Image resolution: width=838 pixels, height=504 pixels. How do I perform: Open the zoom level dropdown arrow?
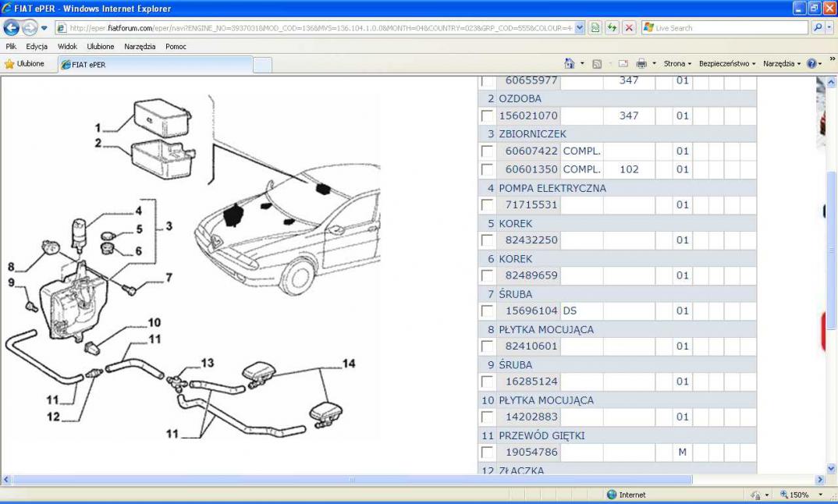(820, 495)
